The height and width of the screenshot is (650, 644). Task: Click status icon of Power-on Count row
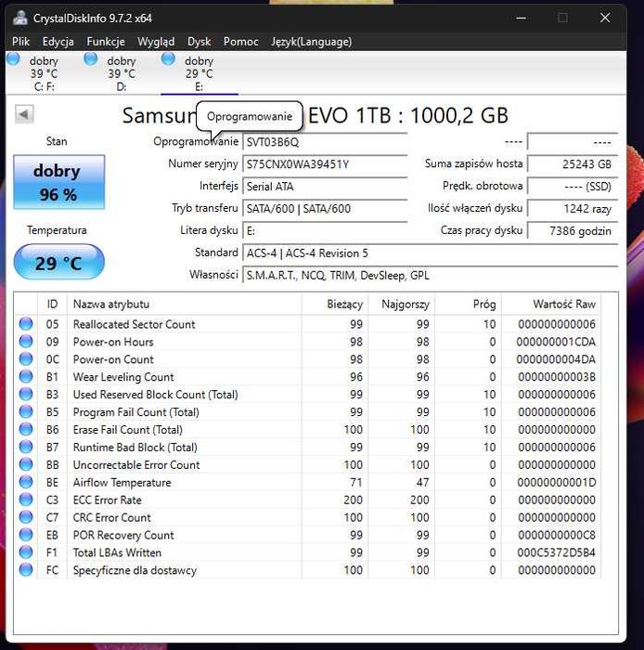[26, 359]
